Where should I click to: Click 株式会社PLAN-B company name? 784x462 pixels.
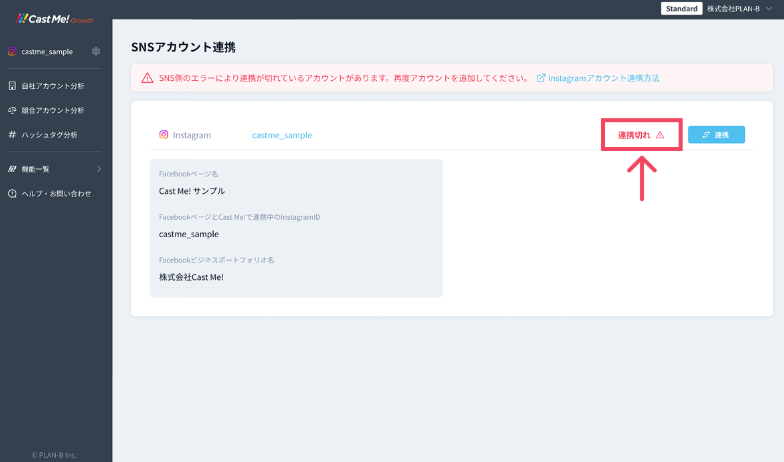[x=734, y=8]
